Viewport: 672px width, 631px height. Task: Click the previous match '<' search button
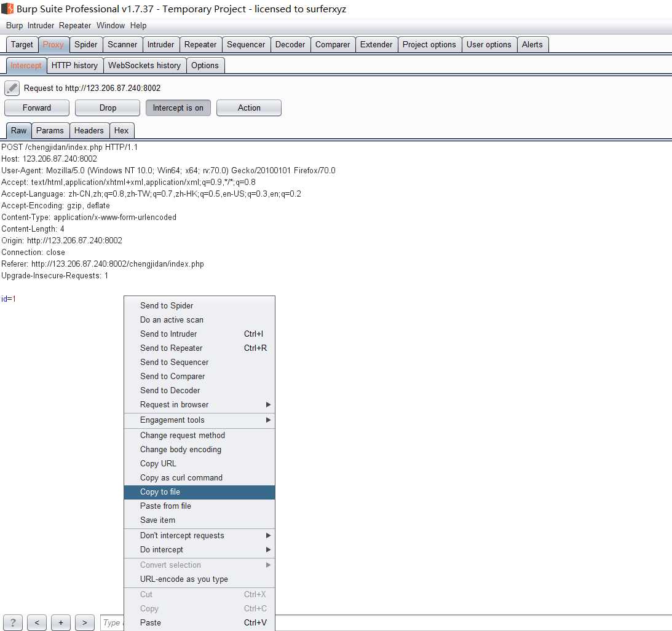pos(37,622)
